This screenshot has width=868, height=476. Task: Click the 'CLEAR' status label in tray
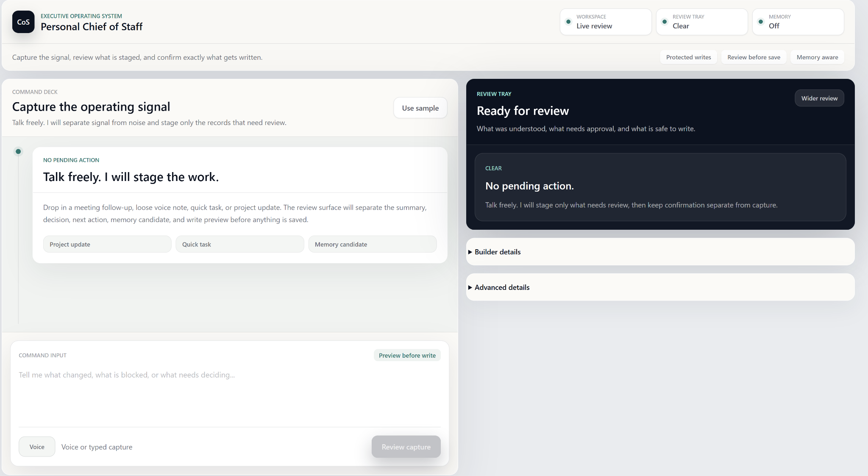(493, 168)
